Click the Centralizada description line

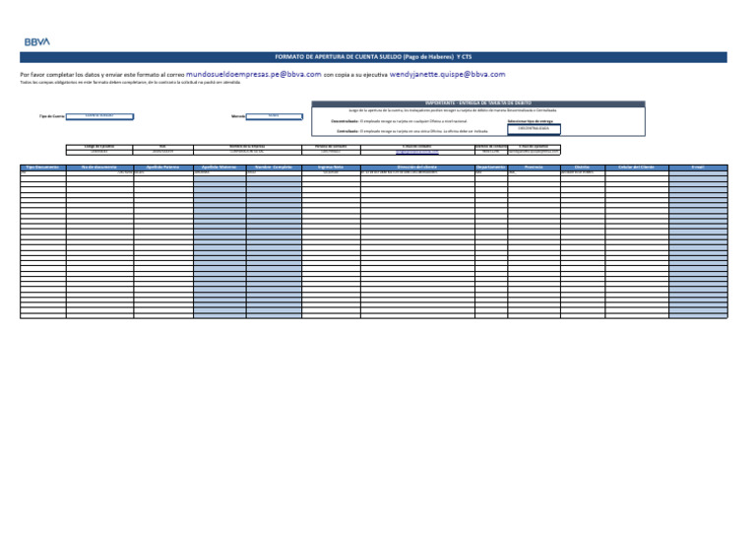[412, 131]
